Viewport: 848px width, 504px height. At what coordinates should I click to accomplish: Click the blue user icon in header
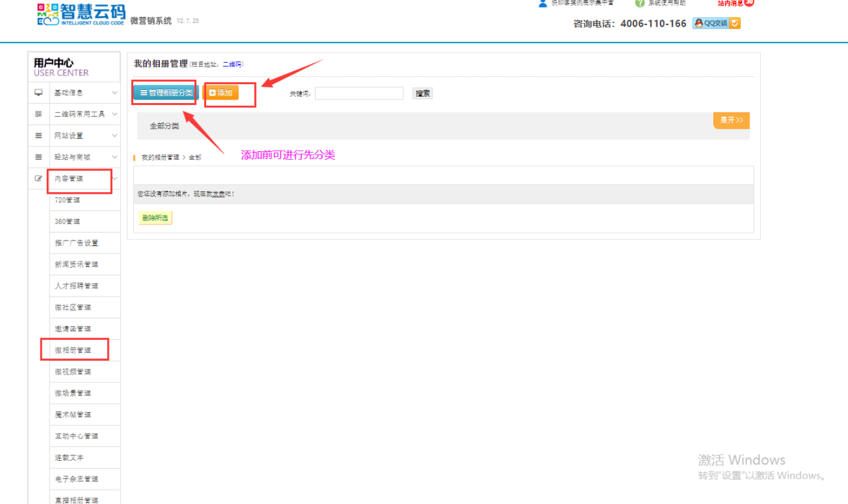[543, 4]
